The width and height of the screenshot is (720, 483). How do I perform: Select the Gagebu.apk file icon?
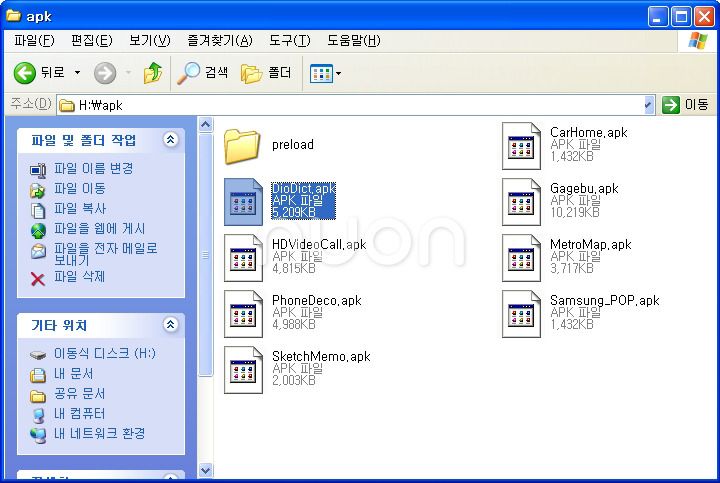click(521, 202)
